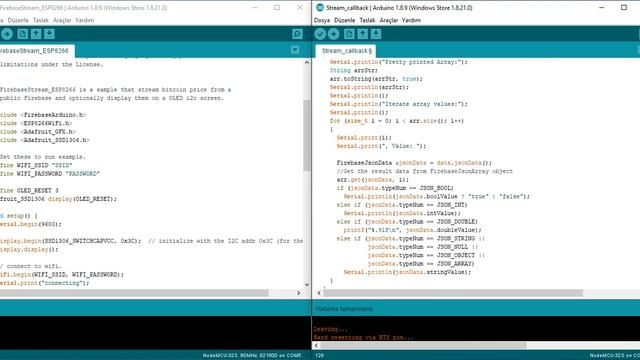Save sketch icon in Stream_callback window
The image size is (640, 360).
(376, 34)
